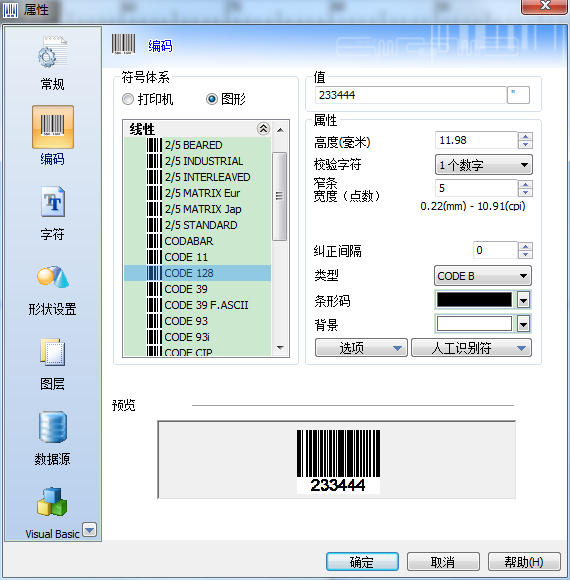
Task: Open the Visual Basic icon
Action: (52, 502)
